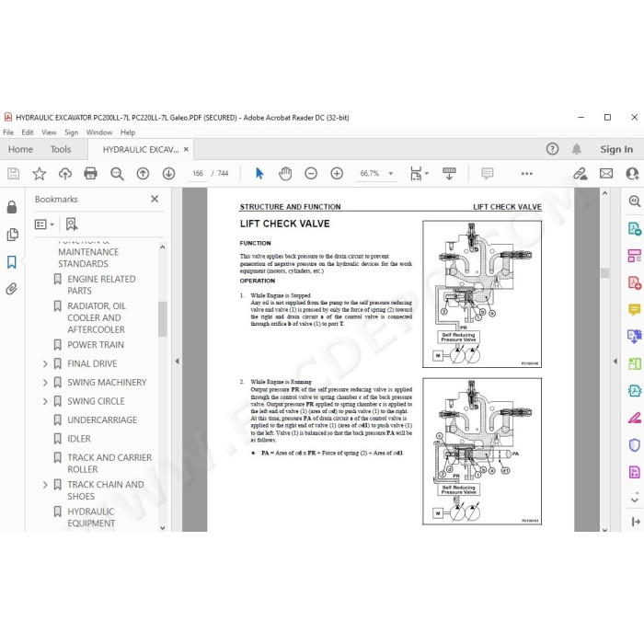Add a comment with the speech bubble icon

[487, 173]
